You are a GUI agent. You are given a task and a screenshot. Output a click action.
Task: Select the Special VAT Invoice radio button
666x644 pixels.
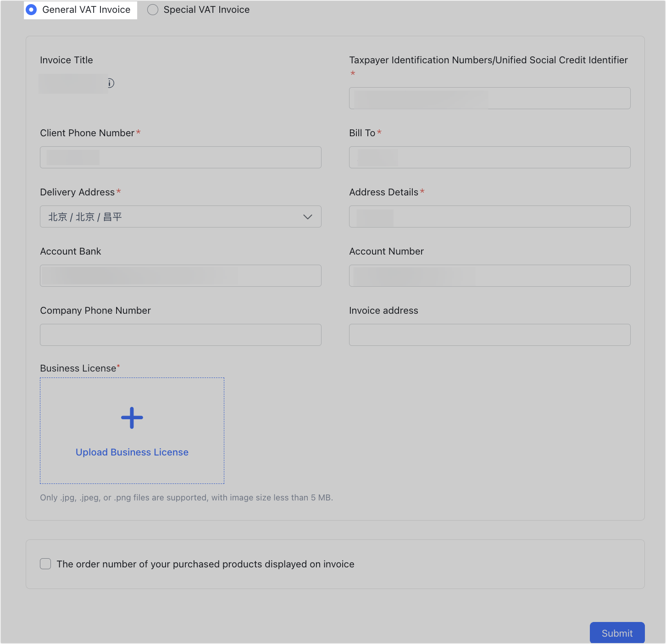pyautogui.click(x=153, y=9)
